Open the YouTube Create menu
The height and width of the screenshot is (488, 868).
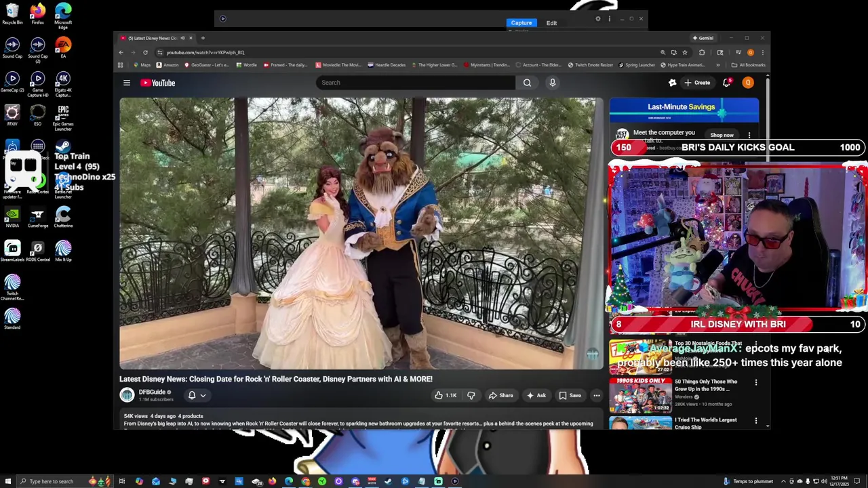tap(697, 83)
